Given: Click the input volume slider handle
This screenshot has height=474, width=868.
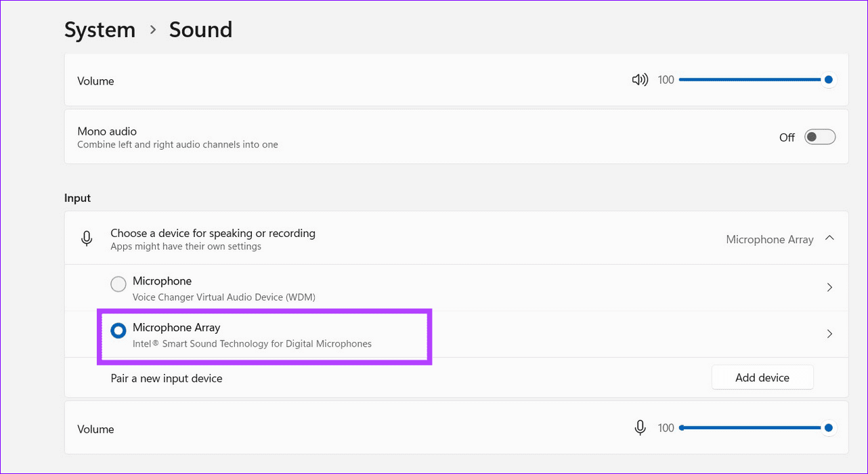Looking at the screenshot, I should tap(828, 428).
